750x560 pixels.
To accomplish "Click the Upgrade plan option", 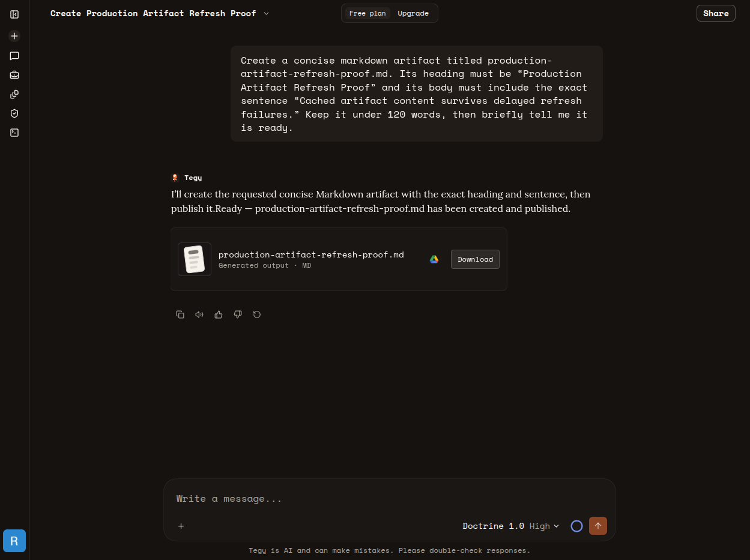I will [413, 13].
